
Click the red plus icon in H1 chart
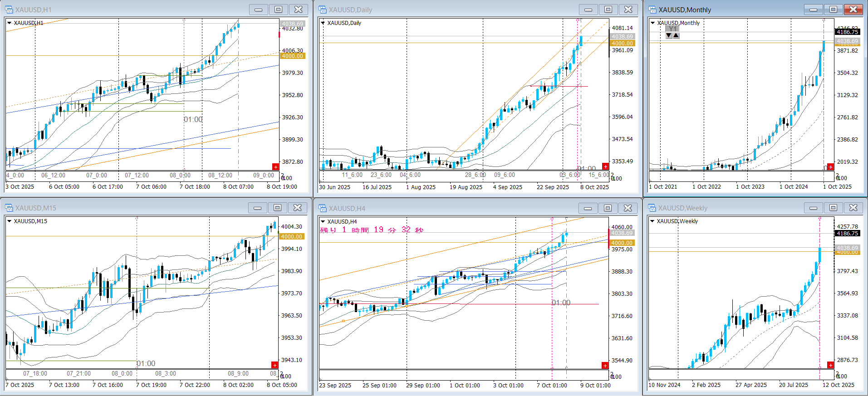click(x=275, y=167)
